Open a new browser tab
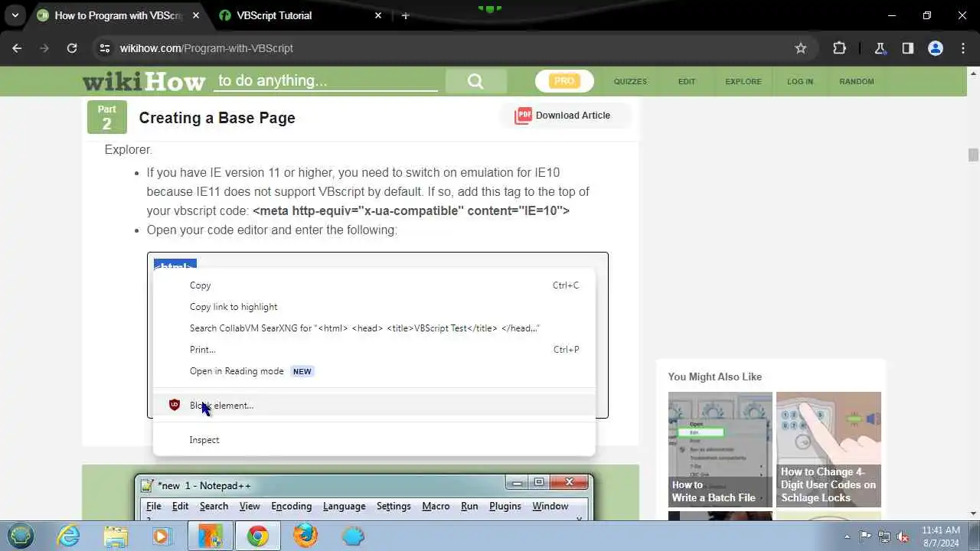 pyautogui.click(x=405, y=15)
